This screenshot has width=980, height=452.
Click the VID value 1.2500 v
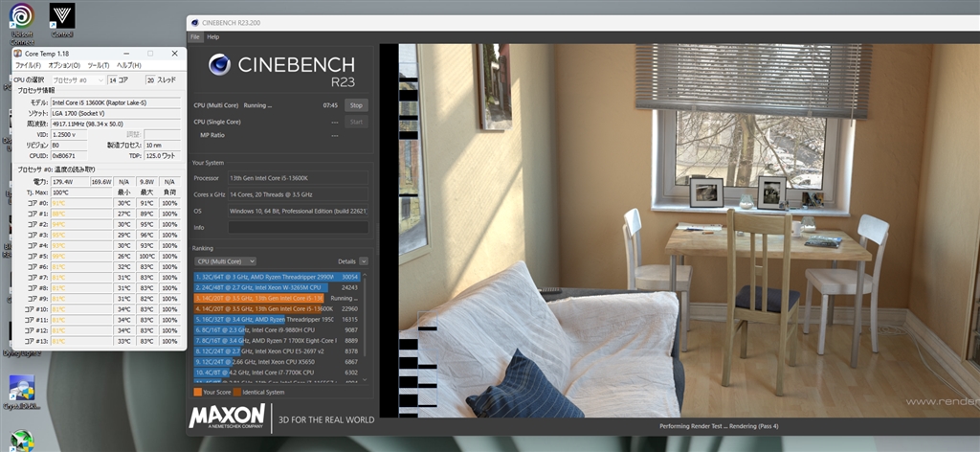69,134
